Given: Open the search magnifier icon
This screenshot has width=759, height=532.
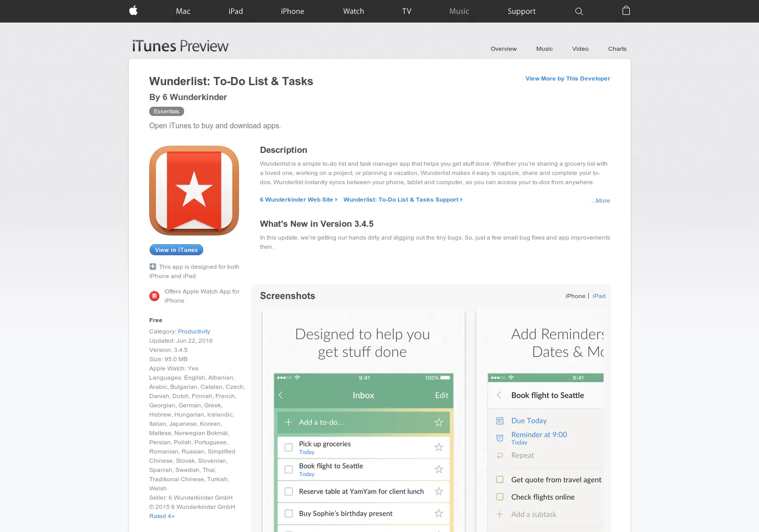Looking at the screenshot, I should (x=579, y=11).
